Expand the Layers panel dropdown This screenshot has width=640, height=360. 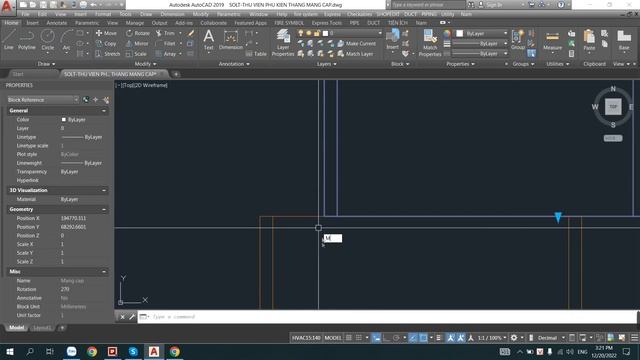coord(327,64)
